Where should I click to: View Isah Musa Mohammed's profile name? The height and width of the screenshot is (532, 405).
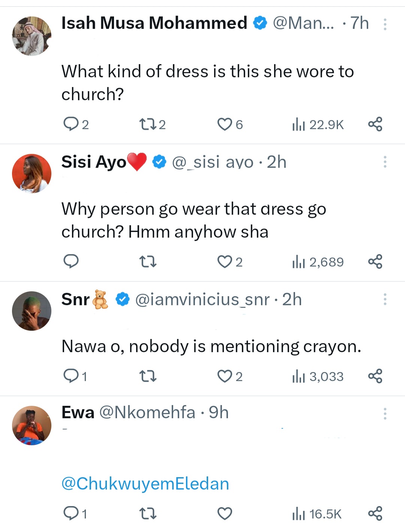[x=154, y=23]
